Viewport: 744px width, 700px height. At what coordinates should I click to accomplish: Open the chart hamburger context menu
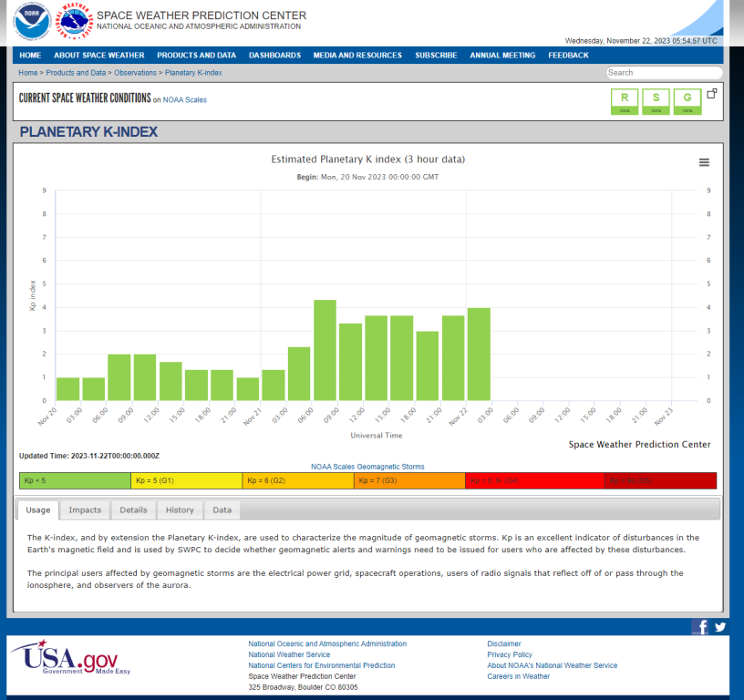click(704, 162)
